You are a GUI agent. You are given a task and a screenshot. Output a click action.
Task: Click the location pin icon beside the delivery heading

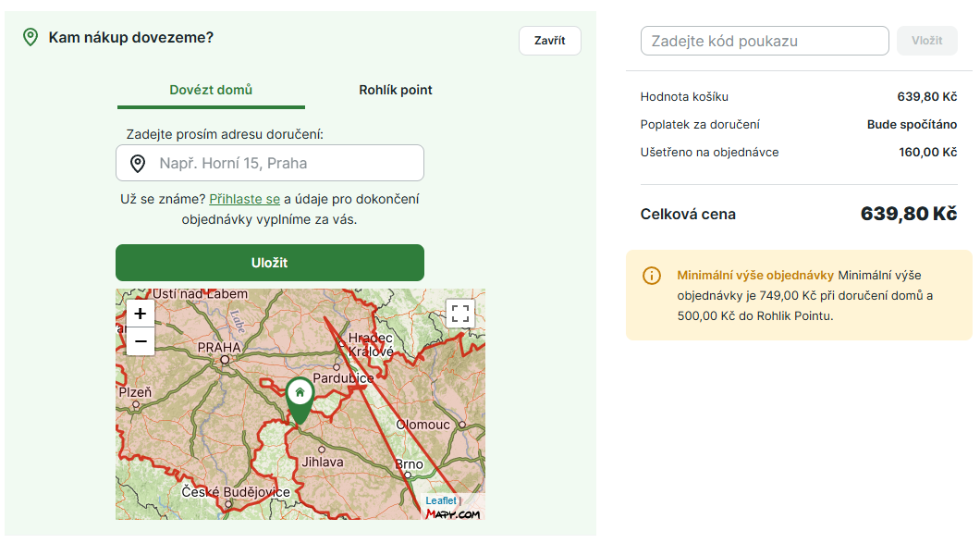[x=31, y=38]
